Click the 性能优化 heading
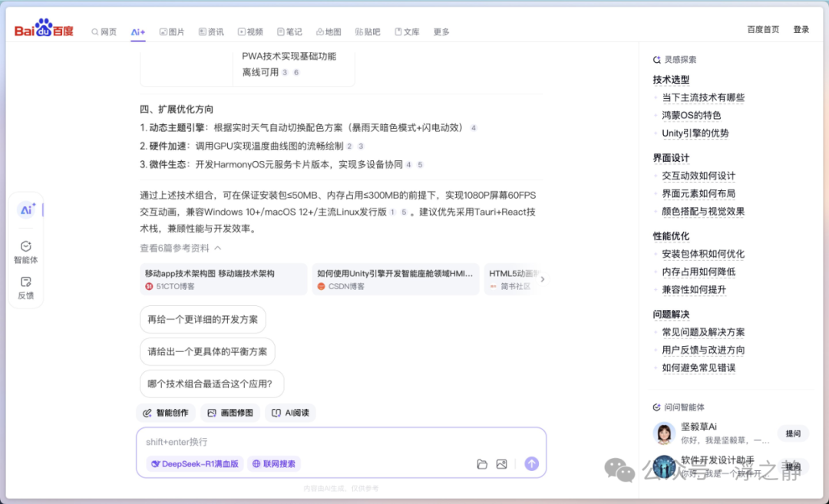The width and height of the screenshot is (829, 504). tap(671, 236)
